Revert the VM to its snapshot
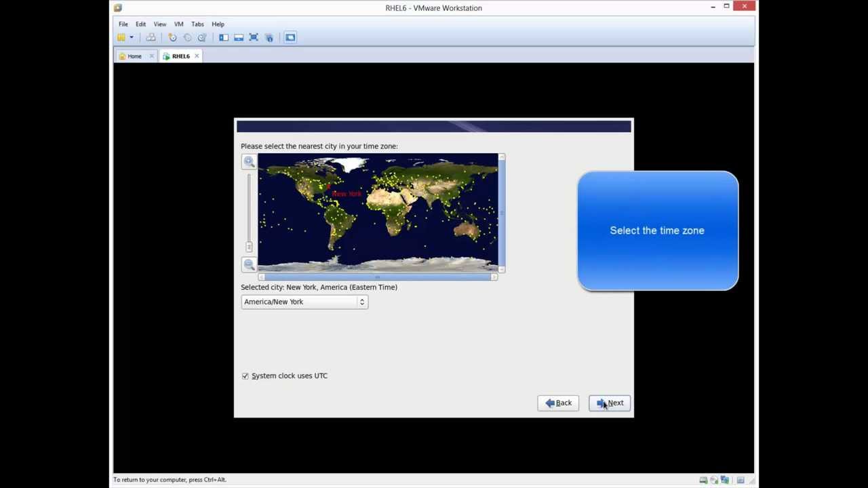The image size is (868, 488). coord(187,37)
